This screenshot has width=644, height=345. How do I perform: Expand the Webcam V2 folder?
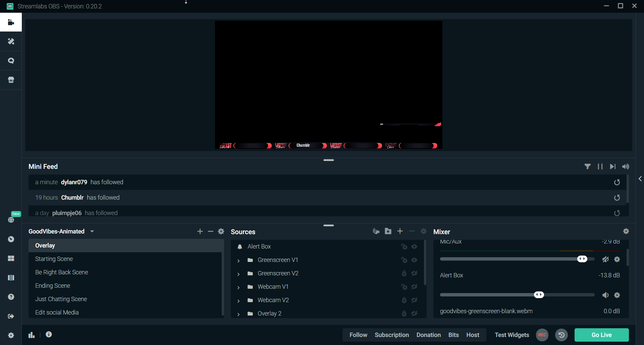[x=238, y=300]
